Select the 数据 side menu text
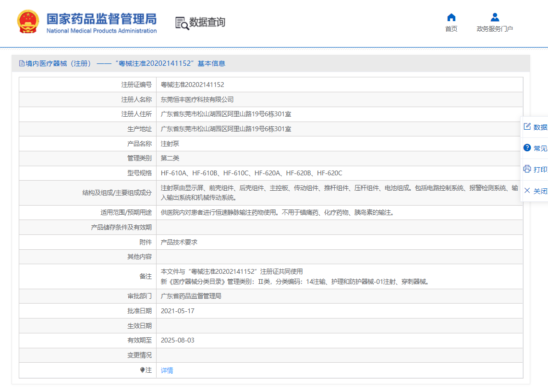548x392 pixels. [x=540, y=127]
